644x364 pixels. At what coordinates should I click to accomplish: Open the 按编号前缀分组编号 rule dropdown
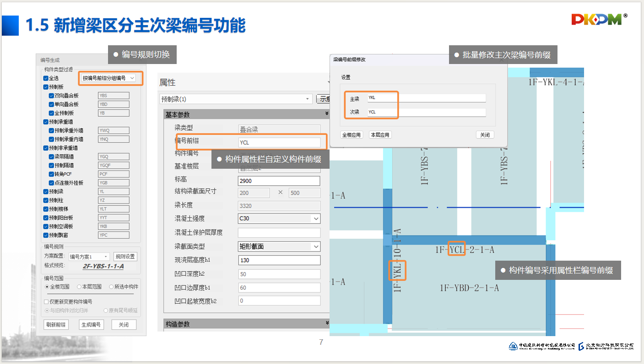tap(132, 78)
